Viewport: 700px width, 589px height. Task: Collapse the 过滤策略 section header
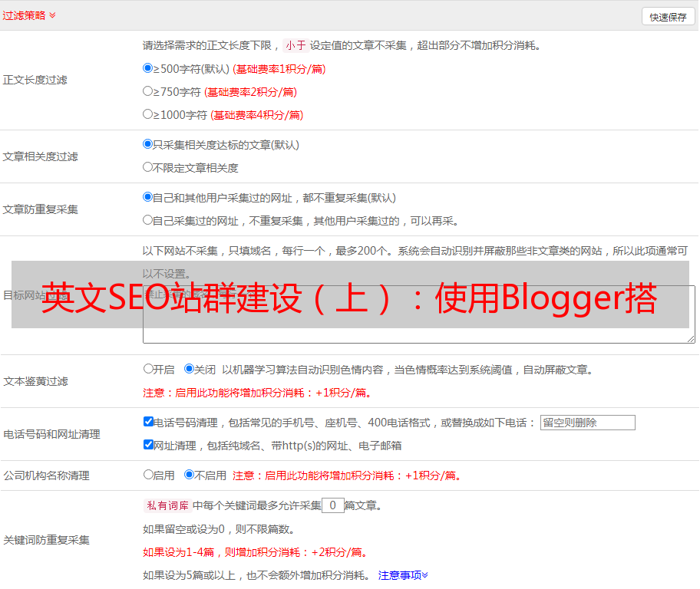click(x=29, y=15)
